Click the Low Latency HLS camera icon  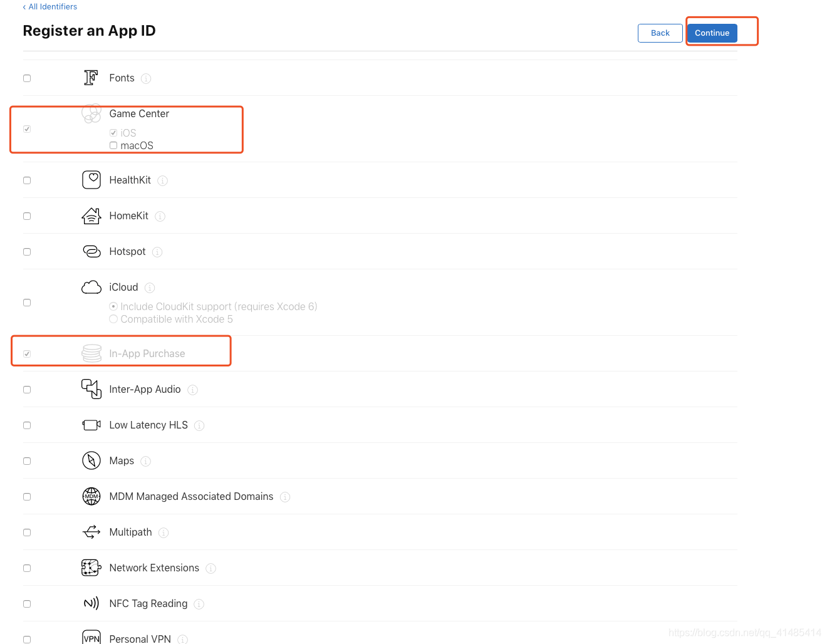coord(91,425)
